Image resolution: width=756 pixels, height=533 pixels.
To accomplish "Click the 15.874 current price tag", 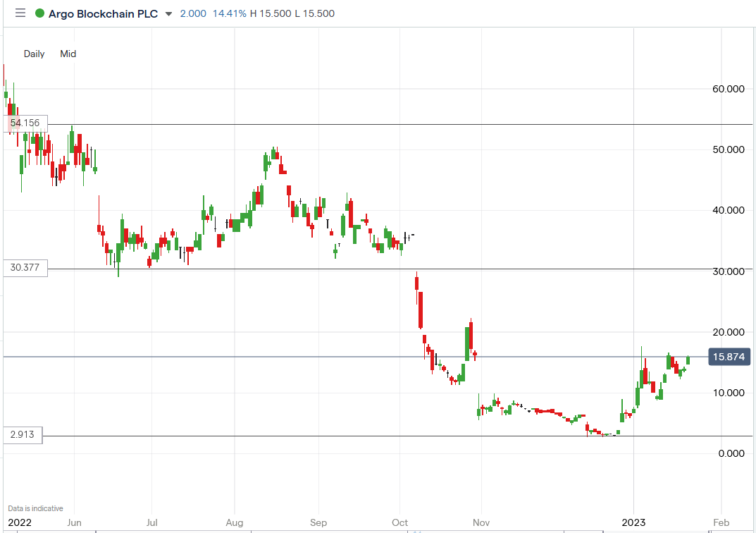I will click(x=729, y=357).
